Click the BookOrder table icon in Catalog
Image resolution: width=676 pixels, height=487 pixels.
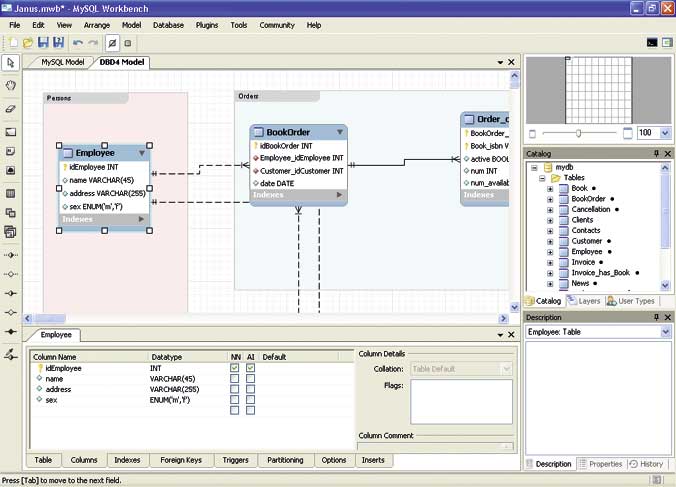564,199
